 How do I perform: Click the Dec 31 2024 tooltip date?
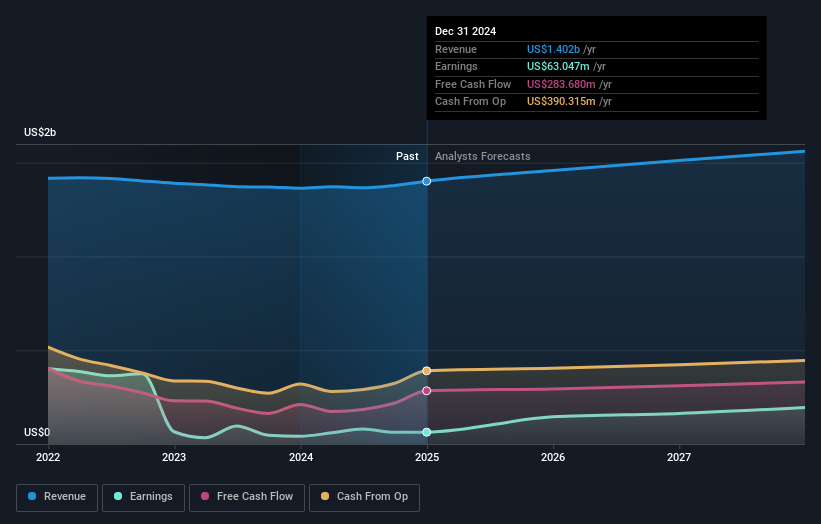point(465,31)
